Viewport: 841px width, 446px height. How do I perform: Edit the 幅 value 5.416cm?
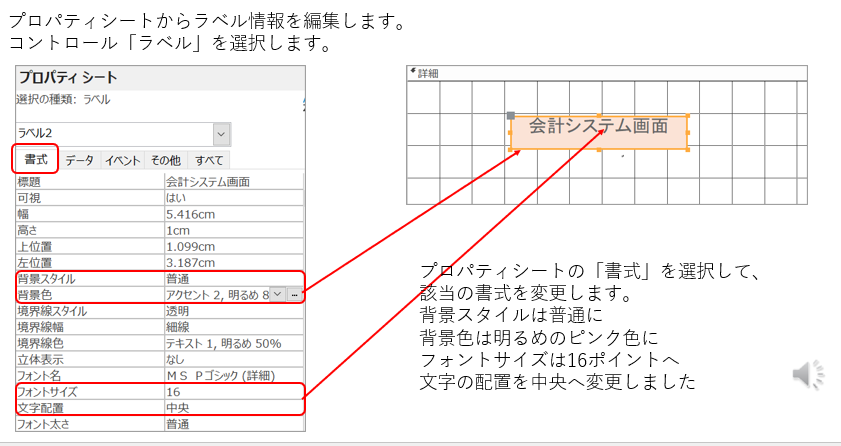pyautogui.click(x=232, y=214)
